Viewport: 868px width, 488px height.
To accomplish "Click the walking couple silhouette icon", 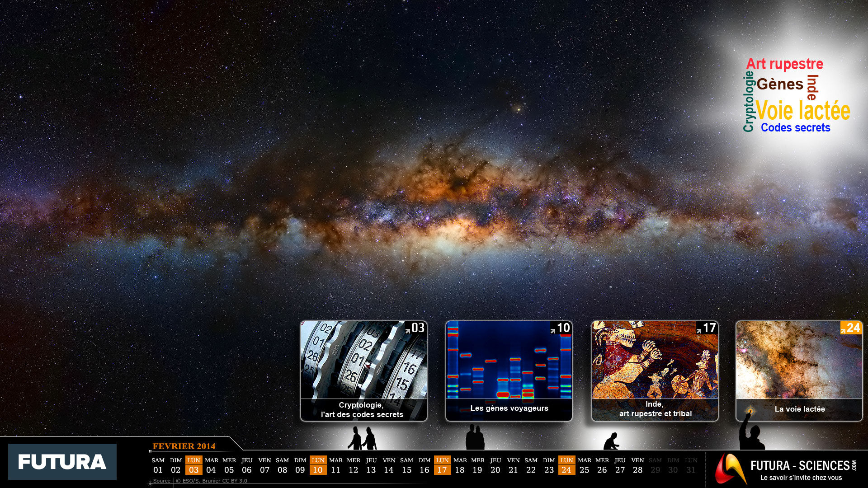I will point(363,438).
